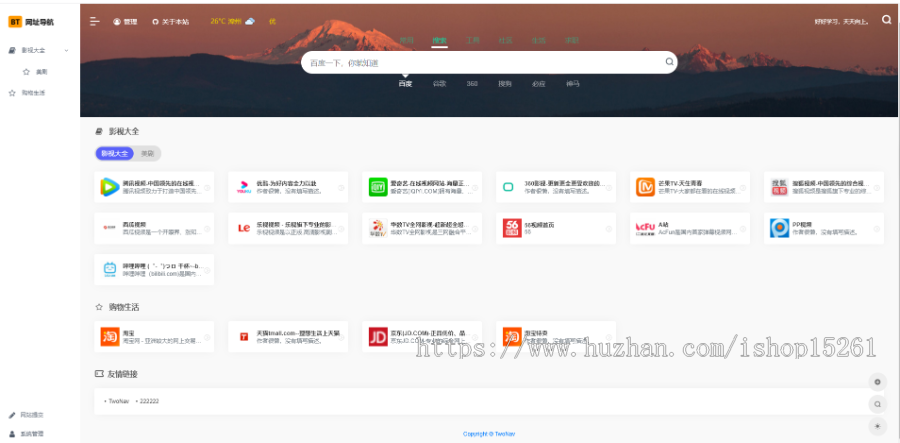
Task: Open the 222222 friend link
Action: (x=149, y=402)
